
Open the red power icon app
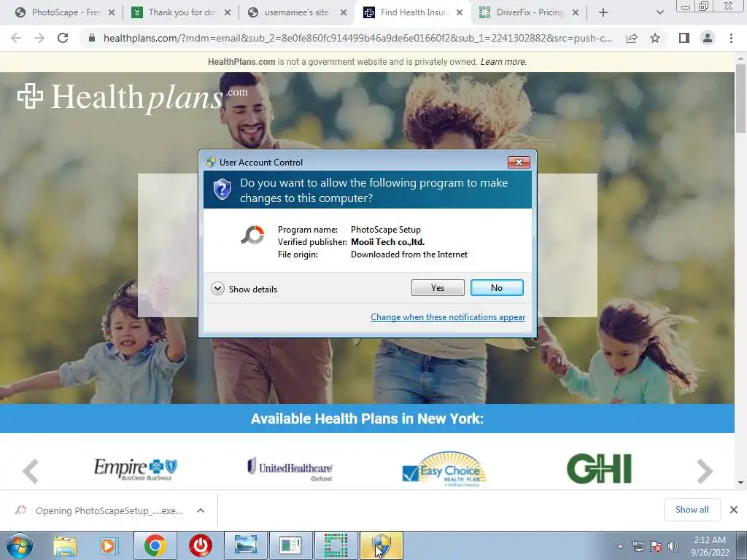(200, 545)
